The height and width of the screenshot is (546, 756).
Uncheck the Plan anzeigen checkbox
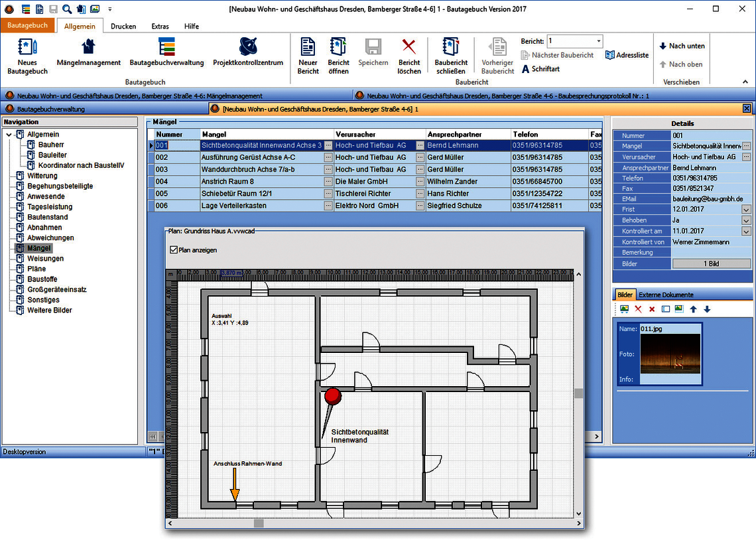pyautogui.click(x=174, y=250)
